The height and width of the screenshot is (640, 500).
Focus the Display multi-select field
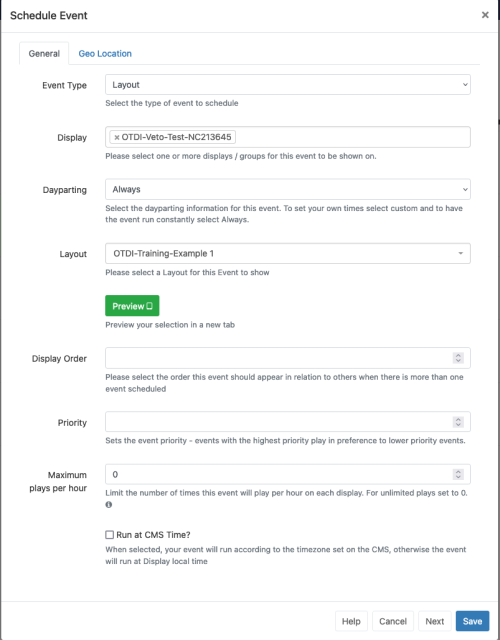click(x=288, y=137)
